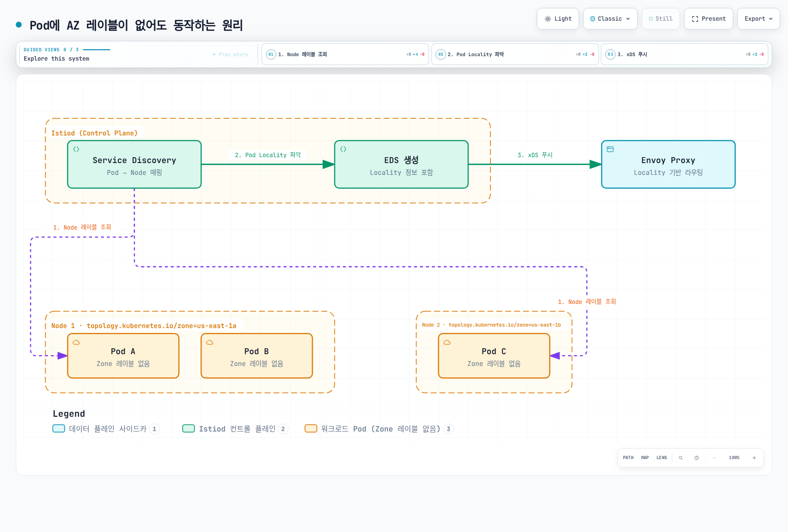Select the Pod A node
Viewport: 788px width, 532px height.
[x=123, y=356]
